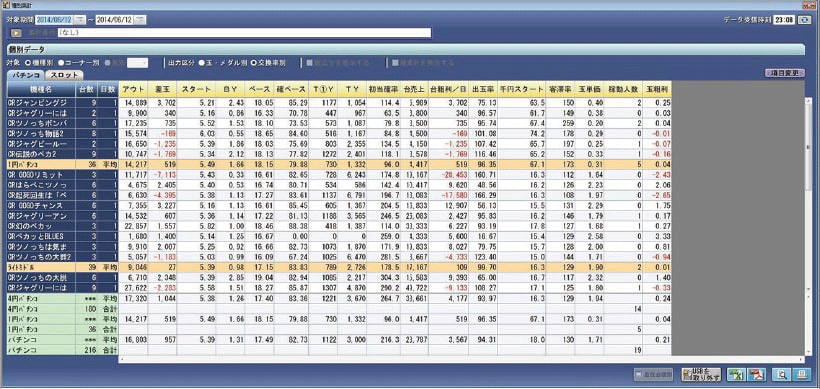This screenshot has height=389, width=820.
Task: Sort by the 差玉 column header
Action: click(162, 89)
